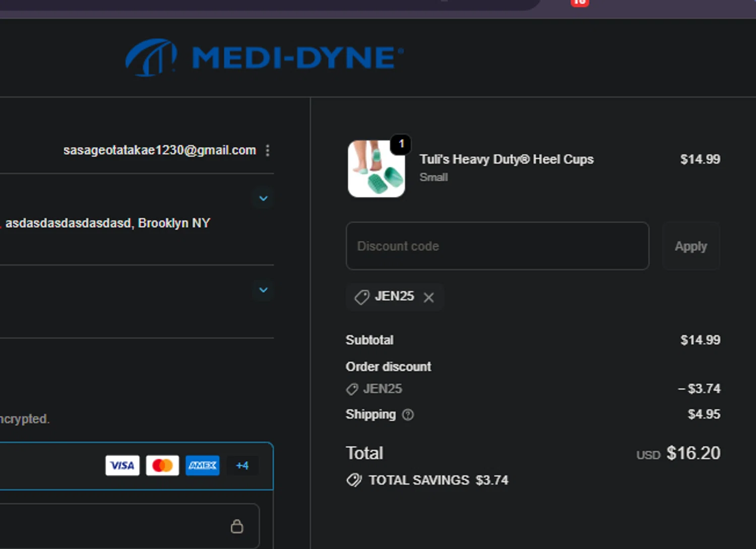
Task: Click the Total Savings tag icon
Action: pyautogui.click(x=354, y=480)
